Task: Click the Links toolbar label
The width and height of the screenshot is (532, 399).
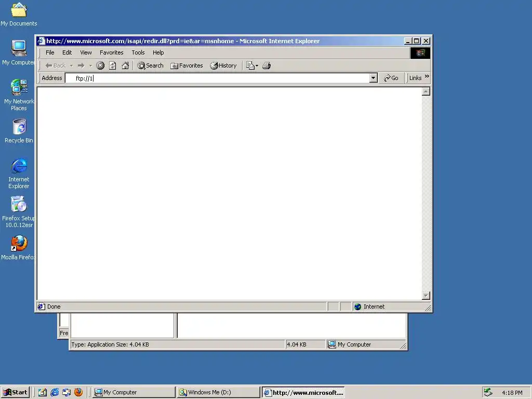Action: pos(415,78)
